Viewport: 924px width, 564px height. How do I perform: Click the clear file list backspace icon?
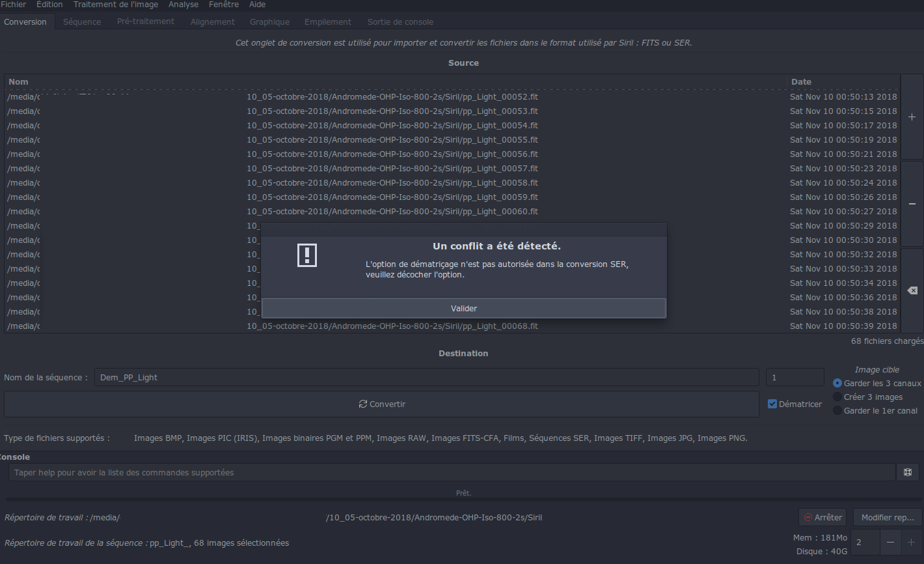tap(912, 290)
